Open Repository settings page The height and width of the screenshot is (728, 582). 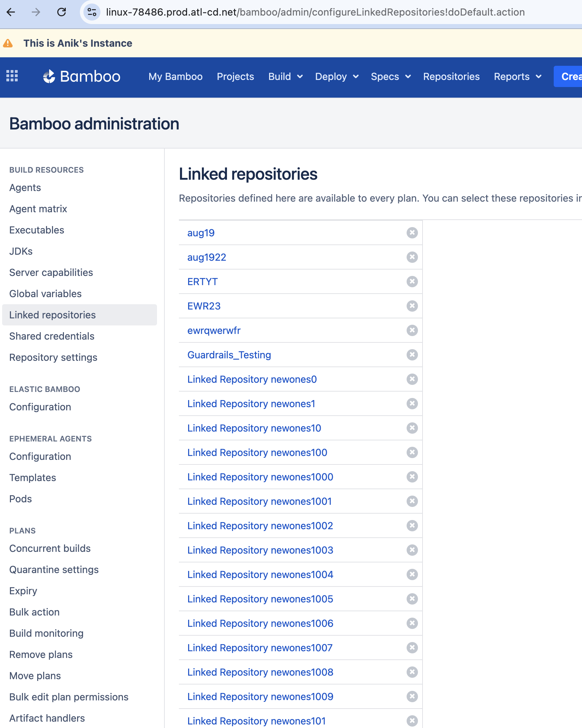[x=53, y=357]
